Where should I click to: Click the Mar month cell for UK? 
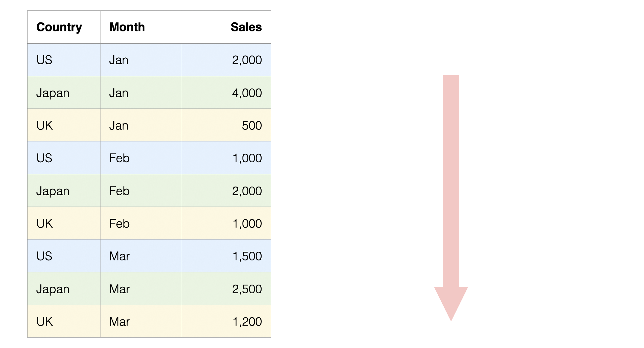pos(119,322)
